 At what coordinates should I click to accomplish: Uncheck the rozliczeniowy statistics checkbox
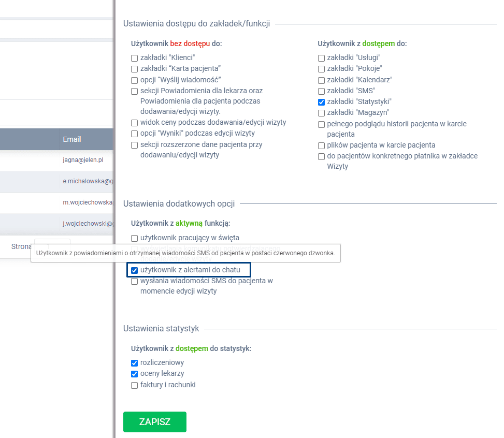click(x=134, y=363)
